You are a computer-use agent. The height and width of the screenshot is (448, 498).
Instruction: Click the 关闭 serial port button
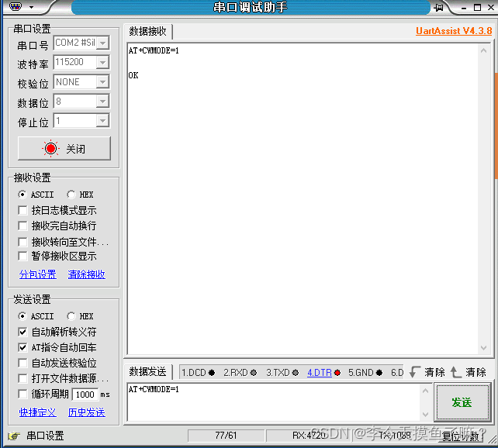[x=64, y=149]
